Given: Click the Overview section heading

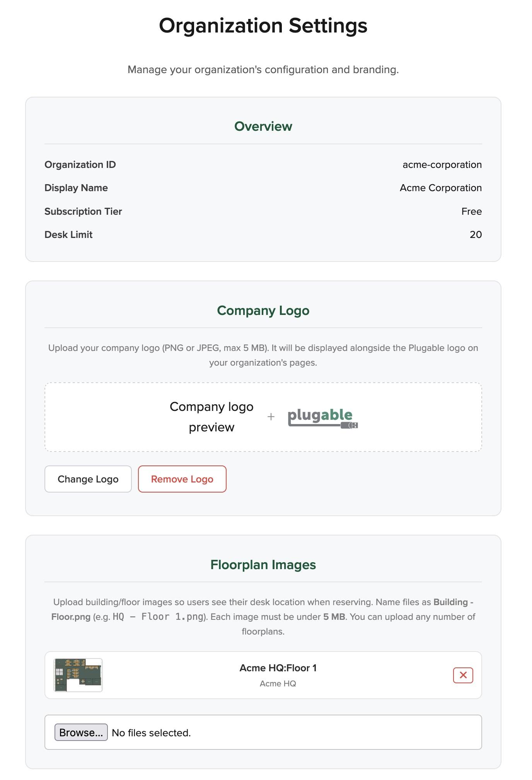Looking at the screenshot, I should 263,126.
